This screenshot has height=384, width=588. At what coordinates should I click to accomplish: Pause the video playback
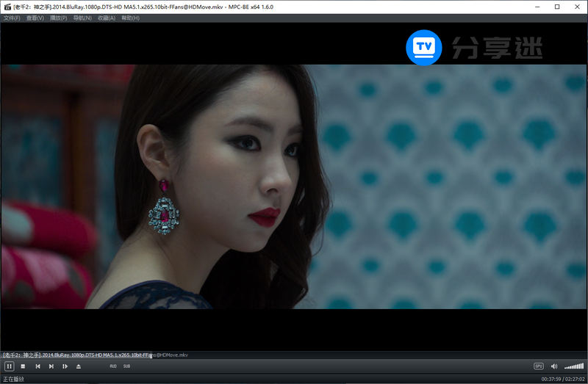10,366
